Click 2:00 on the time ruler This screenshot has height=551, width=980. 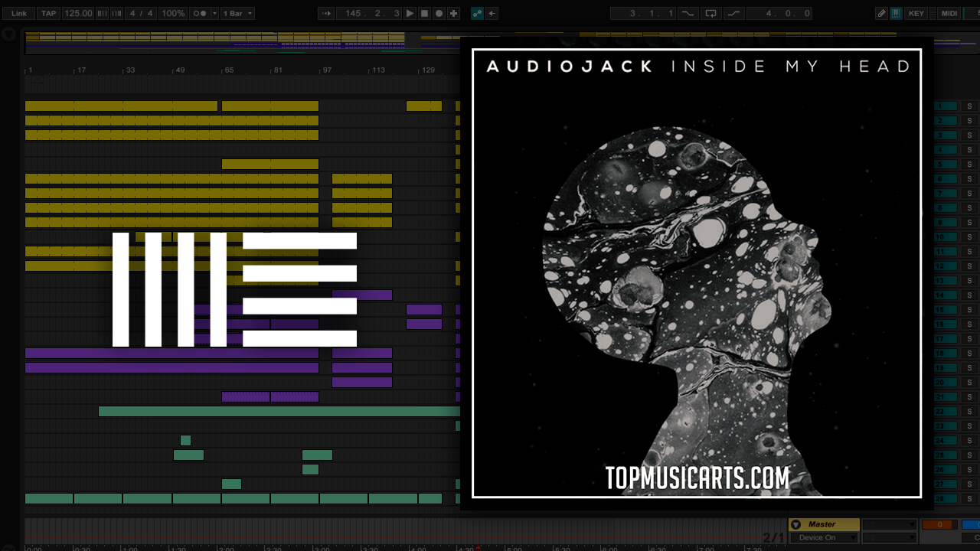click(226, 547)
